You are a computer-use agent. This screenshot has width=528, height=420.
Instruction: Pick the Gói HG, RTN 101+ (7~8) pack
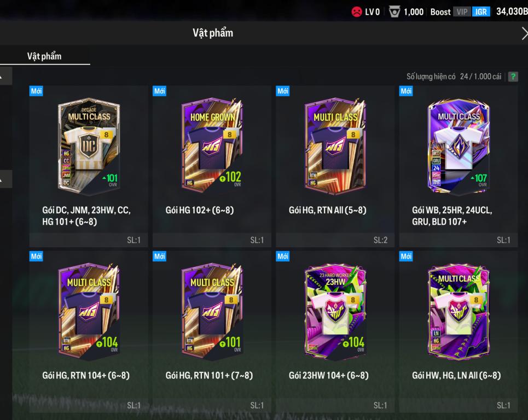tap(212, 332)
